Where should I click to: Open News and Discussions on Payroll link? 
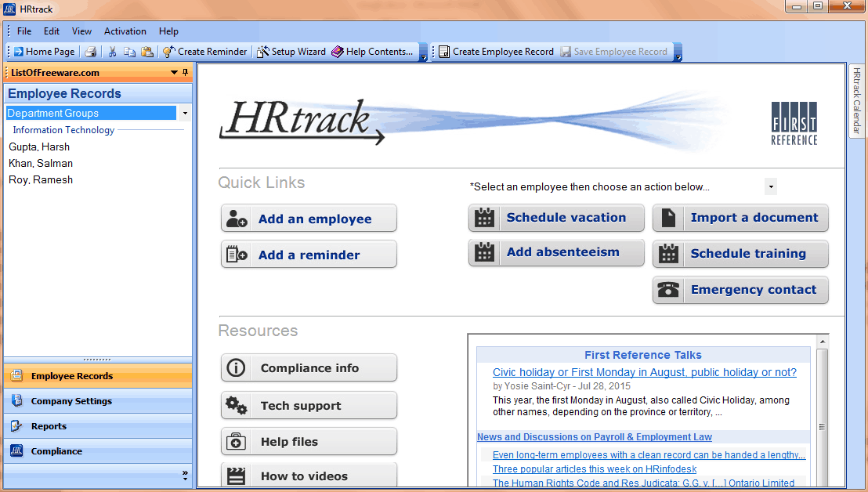click(595, 436)
